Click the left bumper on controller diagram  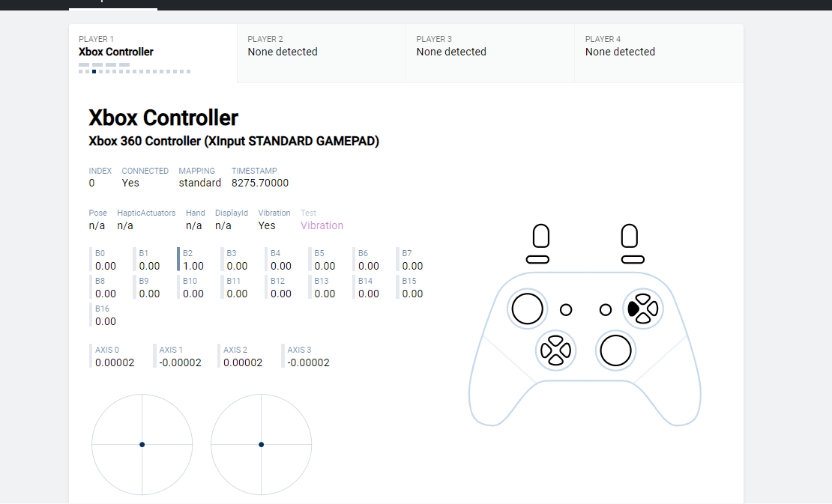tap(537, 259)
